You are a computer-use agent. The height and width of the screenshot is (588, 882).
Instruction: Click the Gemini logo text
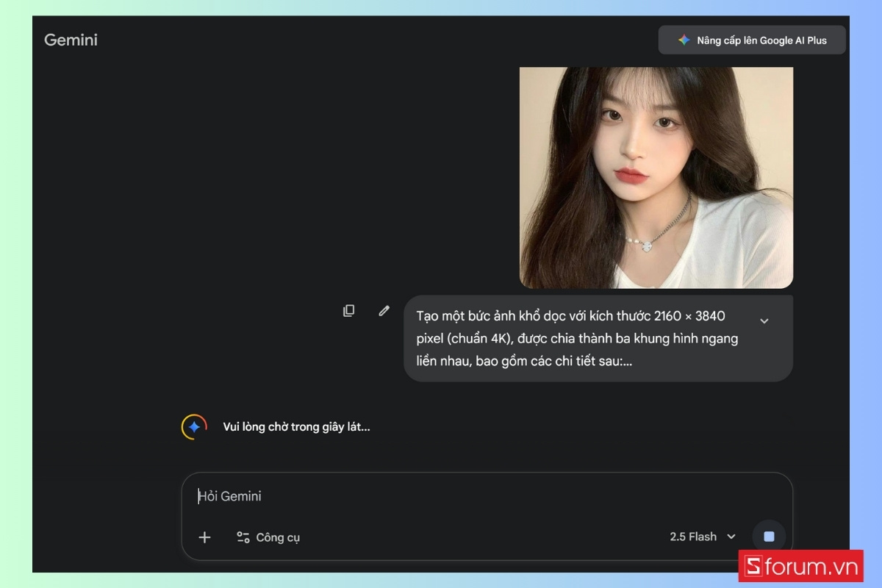click(71, 40)
